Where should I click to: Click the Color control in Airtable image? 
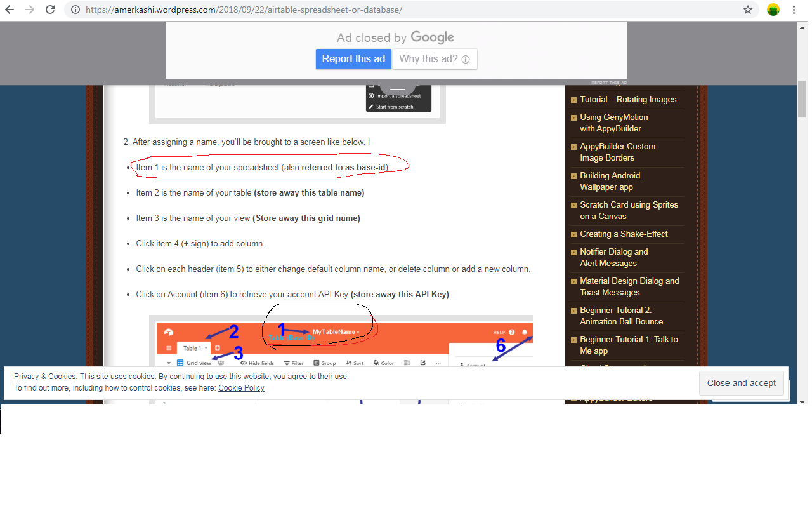pos(384,363)
